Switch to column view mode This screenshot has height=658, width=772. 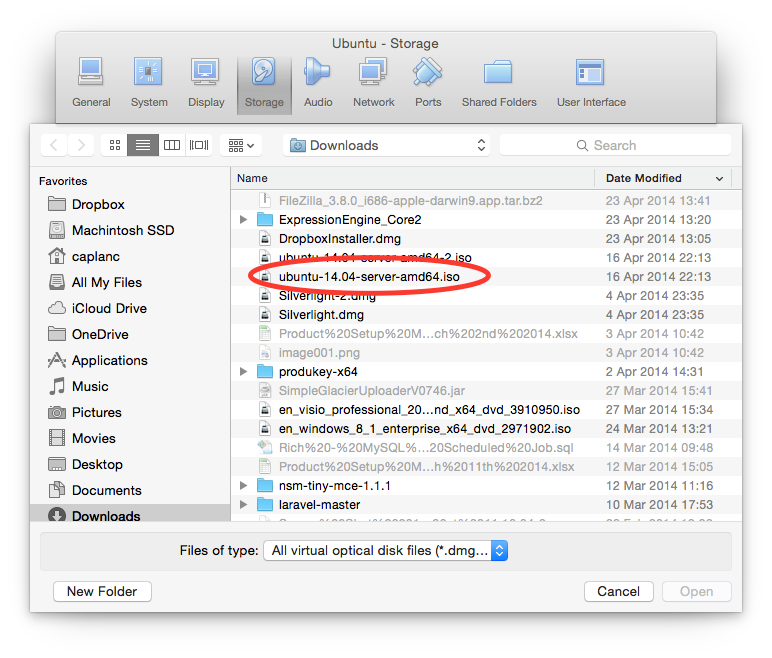172,145
